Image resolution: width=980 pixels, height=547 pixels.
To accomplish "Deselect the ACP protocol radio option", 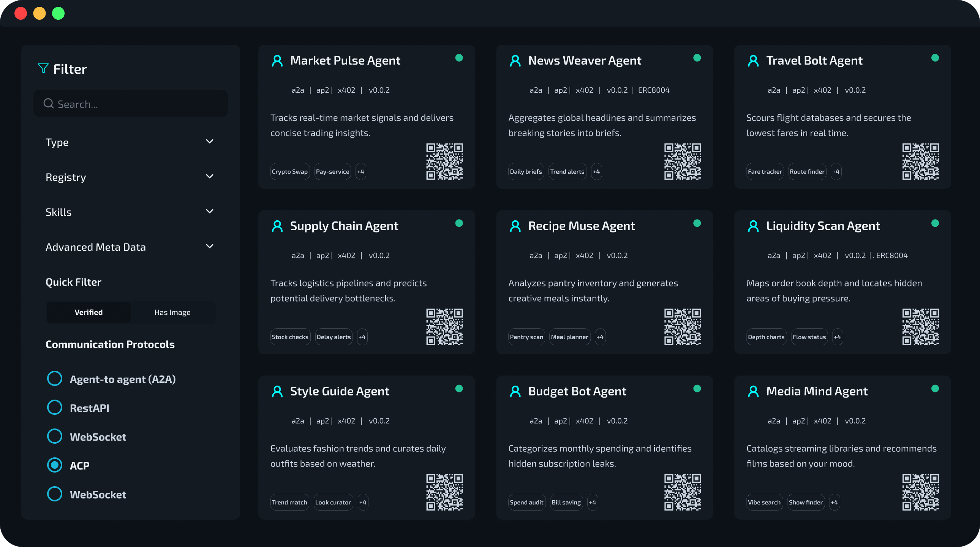I will pyautogui.click(x=55, y=465).
